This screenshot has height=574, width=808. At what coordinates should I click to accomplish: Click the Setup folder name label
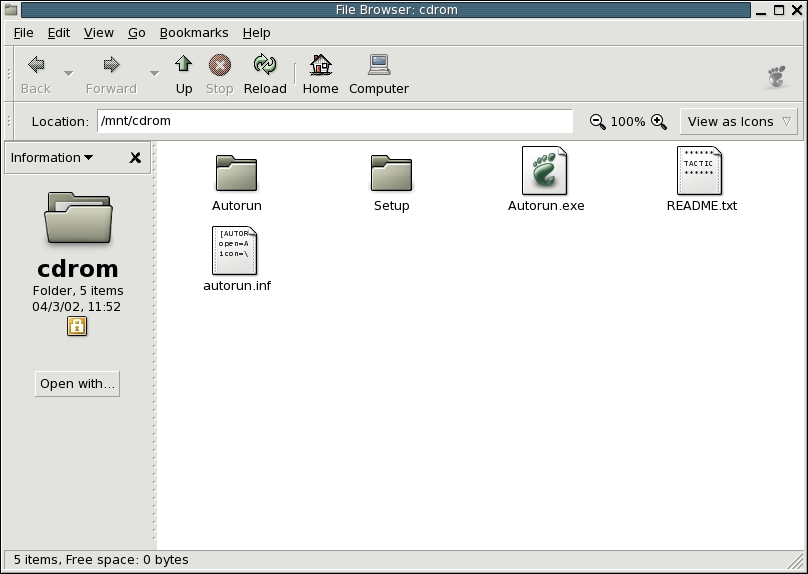(x=392, y=206)
